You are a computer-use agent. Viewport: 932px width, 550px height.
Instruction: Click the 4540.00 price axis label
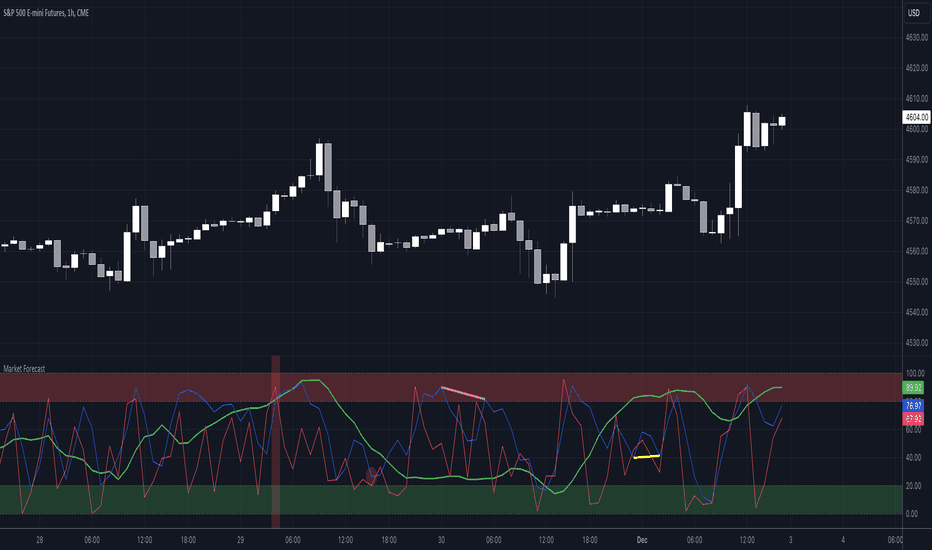point(917,312)
